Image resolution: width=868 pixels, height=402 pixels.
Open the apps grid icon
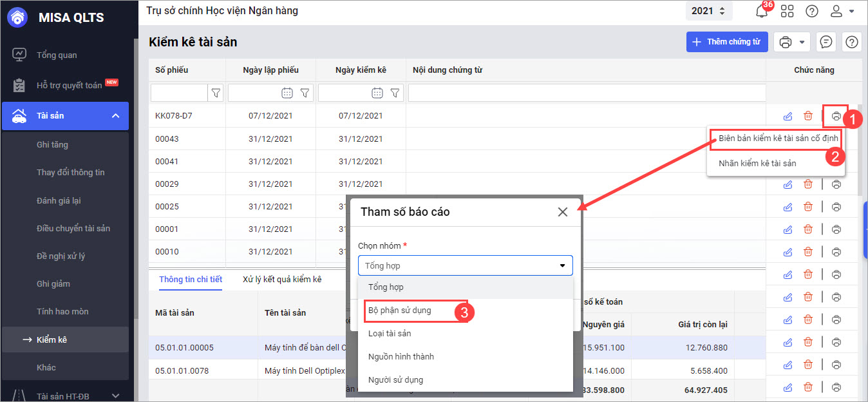787,11
